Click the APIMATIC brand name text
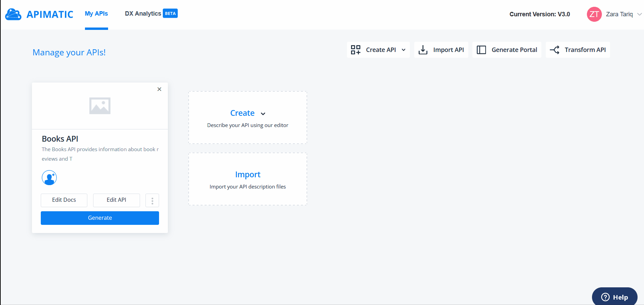The width and height of the screenshot is (644, 305). (50, 15)
